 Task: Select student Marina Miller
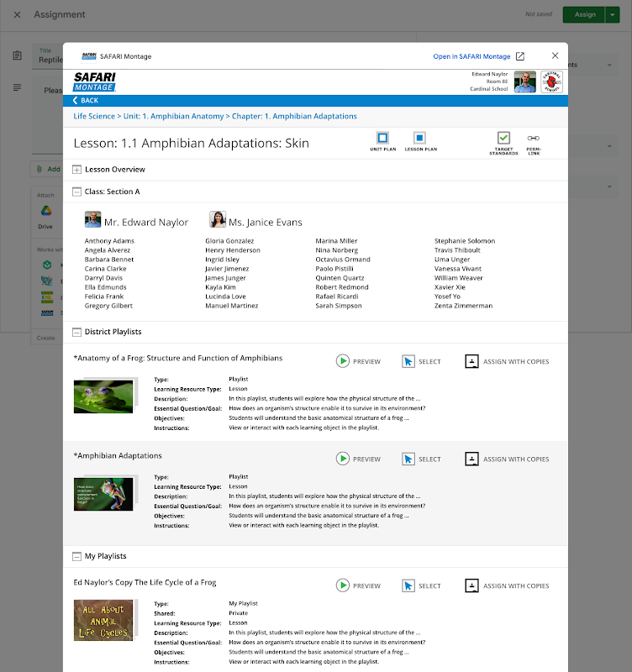[x=336, y=241]
